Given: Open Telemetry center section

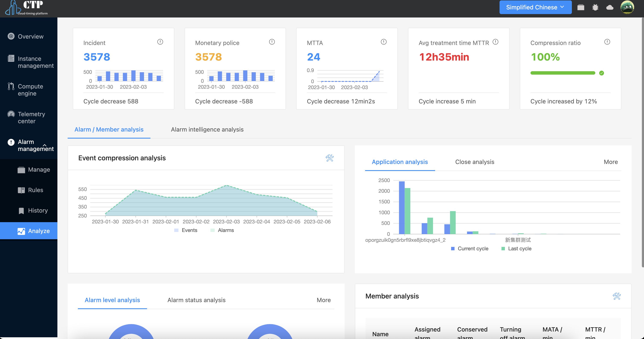Looking at the screenshot, I should [29, 117].
